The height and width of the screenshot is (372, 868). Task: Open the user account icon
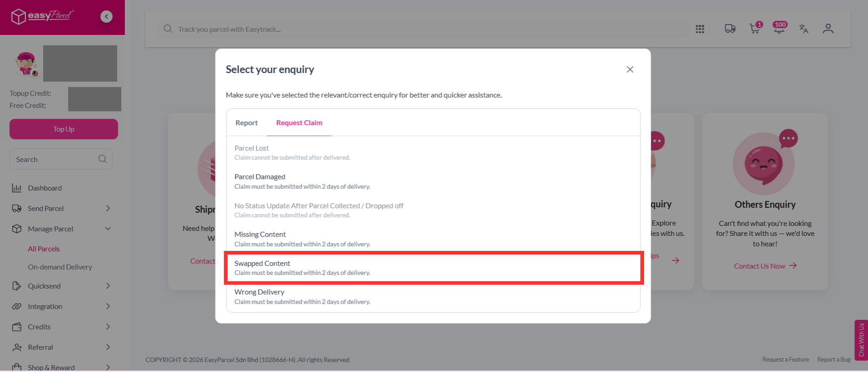point(828,29)
